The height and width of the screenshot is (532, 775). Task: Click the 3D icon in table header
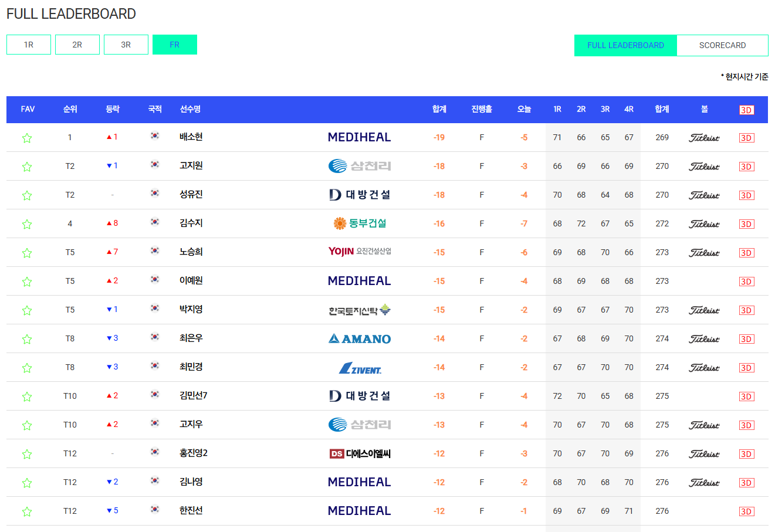[x=746, y=110]
